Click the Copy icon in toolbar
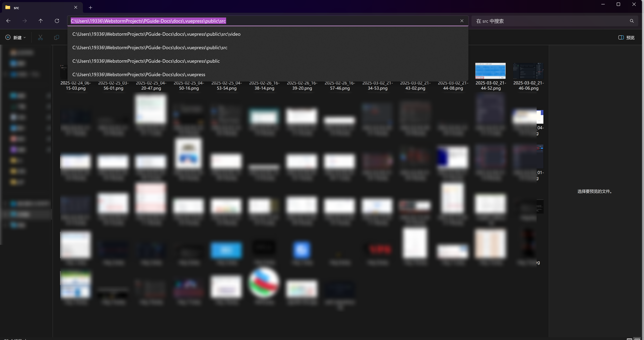The width and height of the screenshot is (644, 340). [x=56, y=38]
